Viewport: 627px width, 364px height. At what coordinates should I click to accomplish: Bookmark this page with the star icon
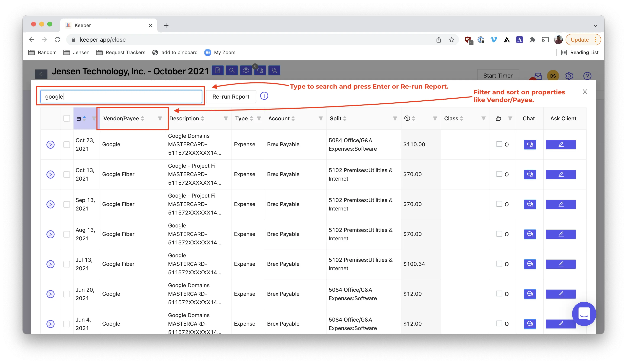(451, 40)
